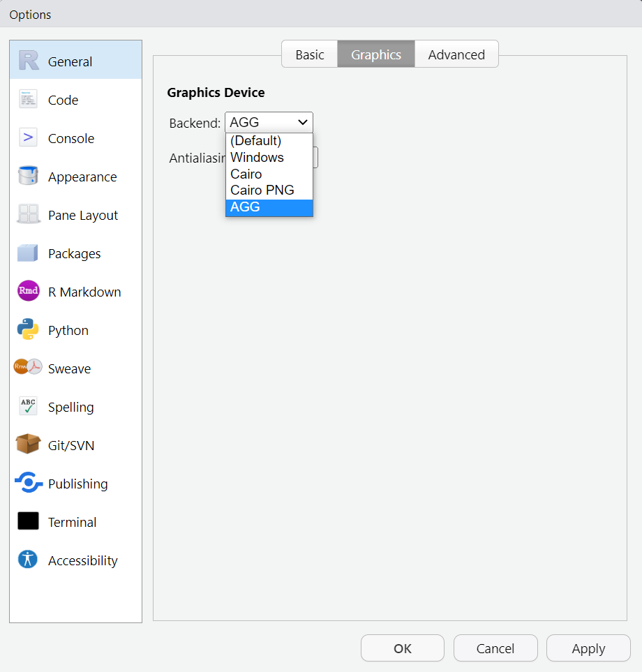Select the Console prompt icon
642x672 pixels.
tap(29, 138)
